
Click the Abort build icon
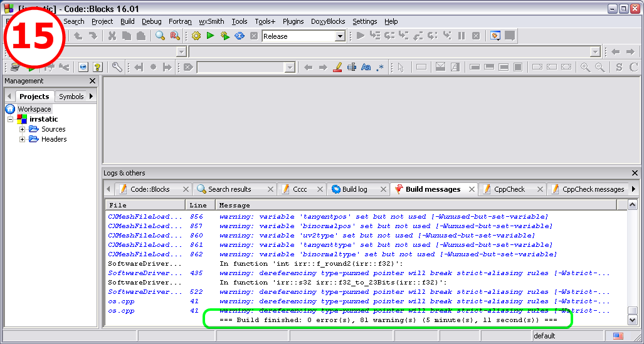[x=254, y=36]
